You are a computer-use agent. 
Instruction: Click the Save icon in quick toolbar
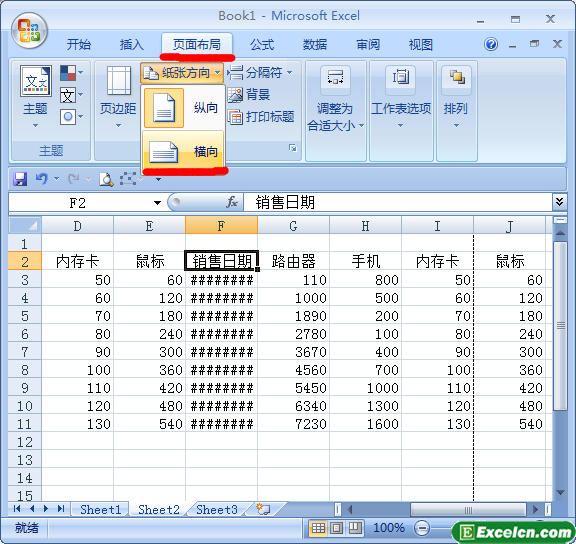click(x=20, y=179)
